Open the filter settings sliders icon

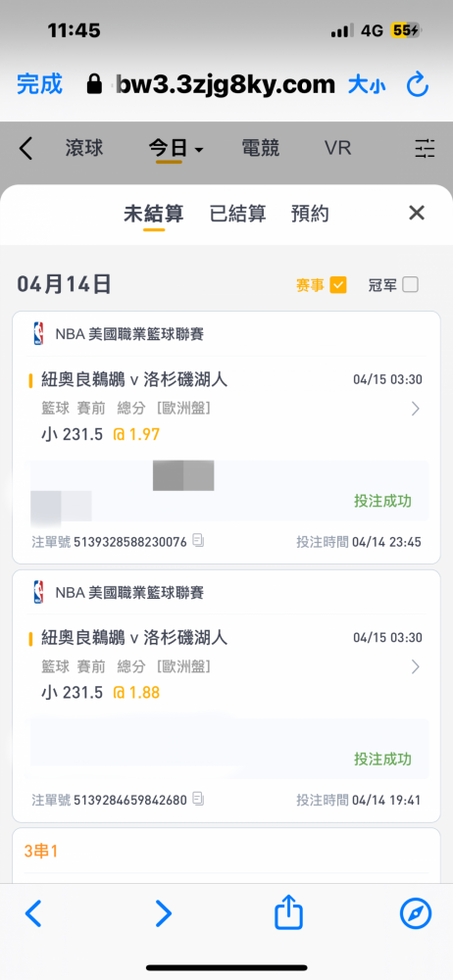pos(425,148)
